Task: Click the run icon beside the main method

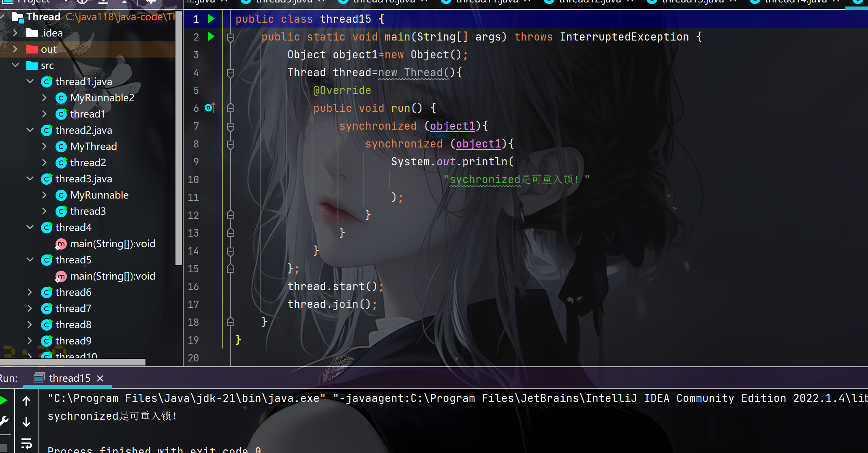Action: point(211,36)
